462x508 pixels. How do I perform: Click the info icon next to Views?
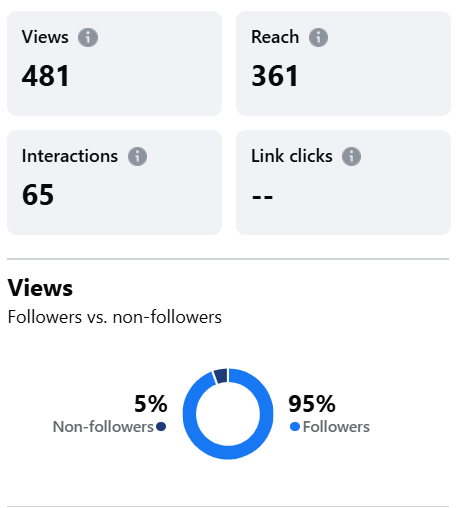pos(88,37)
